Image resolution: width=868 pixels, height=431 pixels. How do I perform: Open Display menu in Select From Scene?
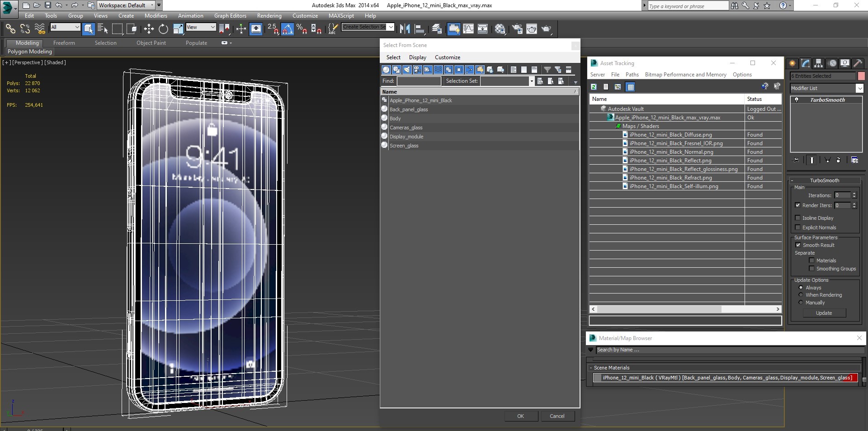point(418,57)
